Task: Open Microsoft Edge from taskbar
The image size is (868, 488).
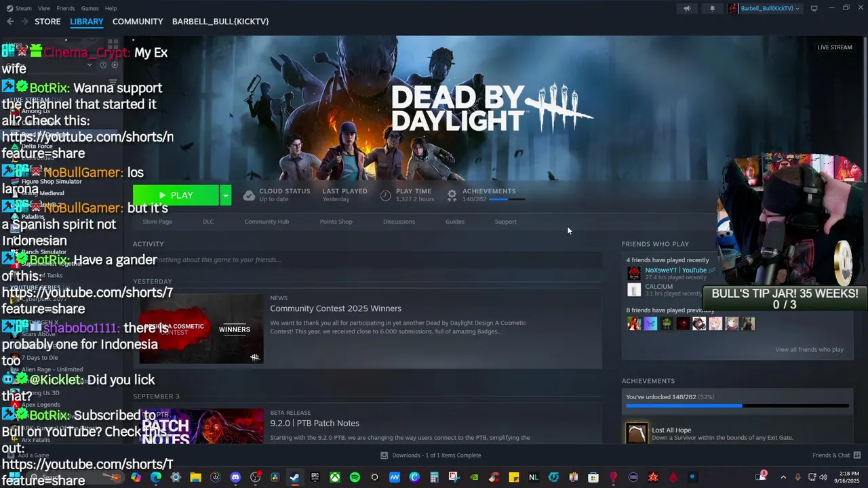Action: [156, 477]
